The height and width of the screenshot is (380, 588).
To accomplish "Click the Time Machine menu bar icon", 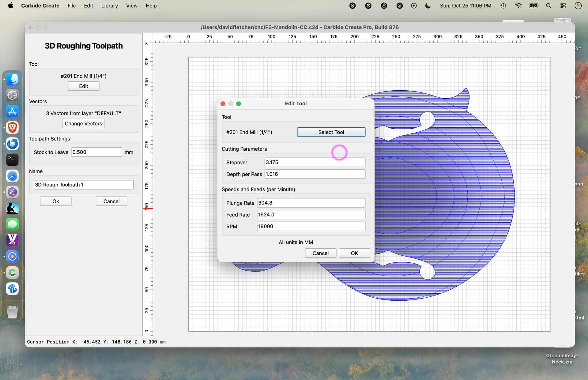I will pyautogui.click(x=503, y=6).
